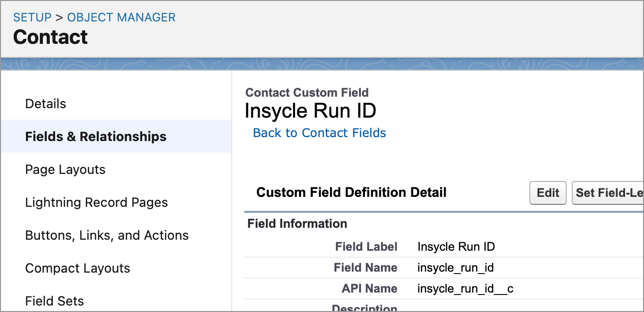Screen dimensions: 644x312
Task: Open Field Sets section
Action: coord(54,301)
